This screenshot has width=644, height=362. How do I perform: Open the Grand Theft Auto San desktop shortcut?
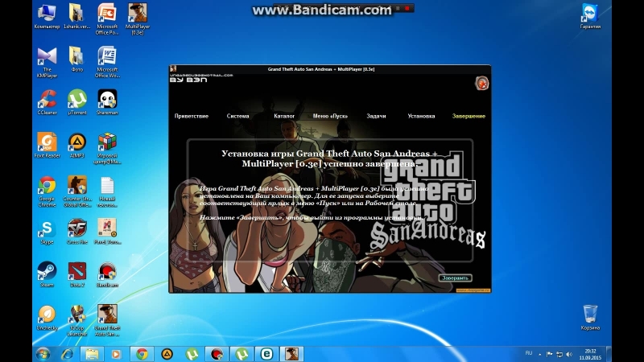pos(107,320)
